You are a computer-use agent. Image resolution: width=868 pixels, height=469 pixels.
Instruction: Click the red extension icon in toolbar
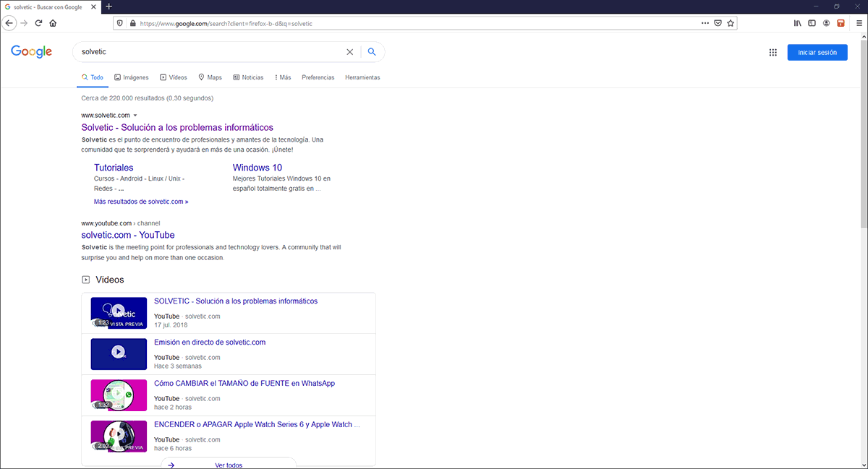tap(841, 23)
